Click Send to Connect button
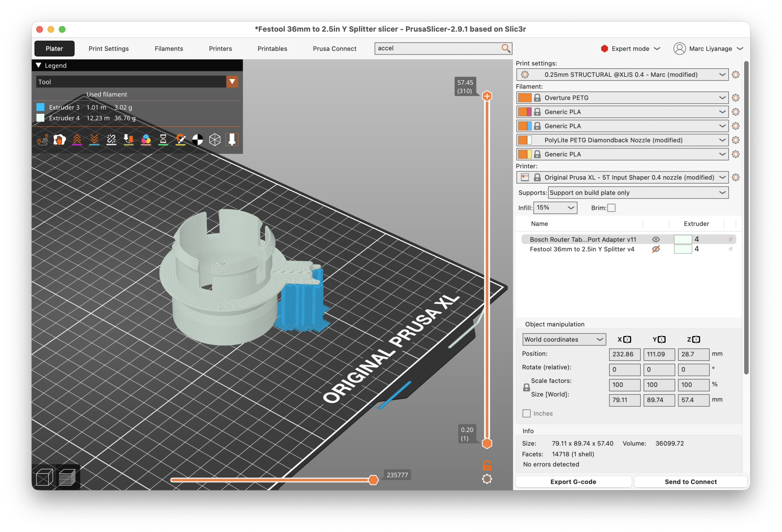This screenshot has width=782, height=532. 690,482
